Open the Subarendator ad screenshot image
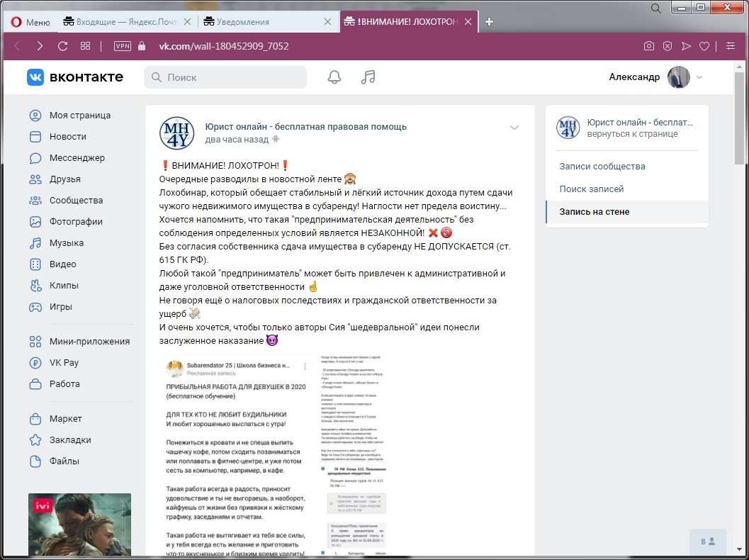Image resolution: width=749 pixels, height=560 pixels. pos(274,454)
